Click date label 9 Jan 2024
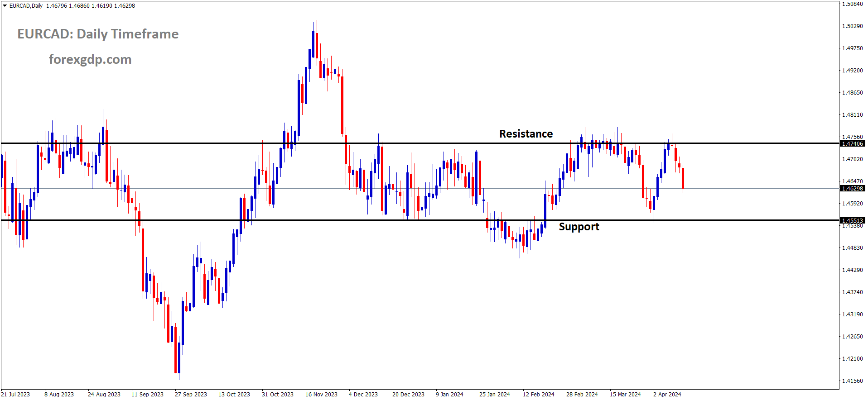Image resolution: width=868 pixels, height=400 pixels. 449,395
